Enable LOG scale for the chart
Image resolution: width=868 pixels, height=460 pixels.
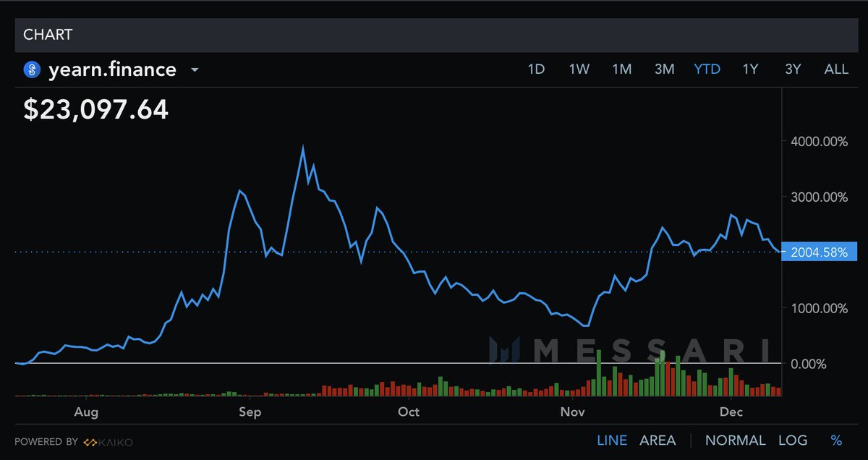[793, 440]
